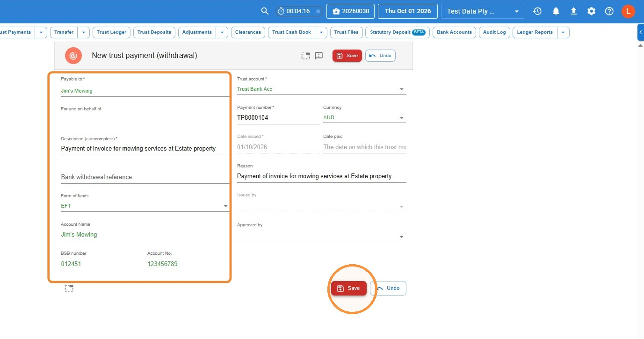Open the user avatar labelled L
Viewport: 644px width, 339px height.
628,11
